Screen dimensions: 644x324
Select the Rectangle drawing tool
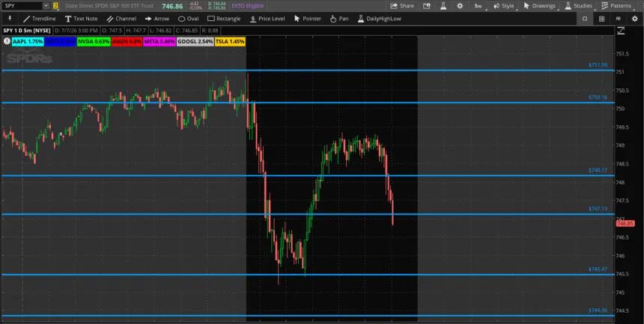[x=224, y=19]
